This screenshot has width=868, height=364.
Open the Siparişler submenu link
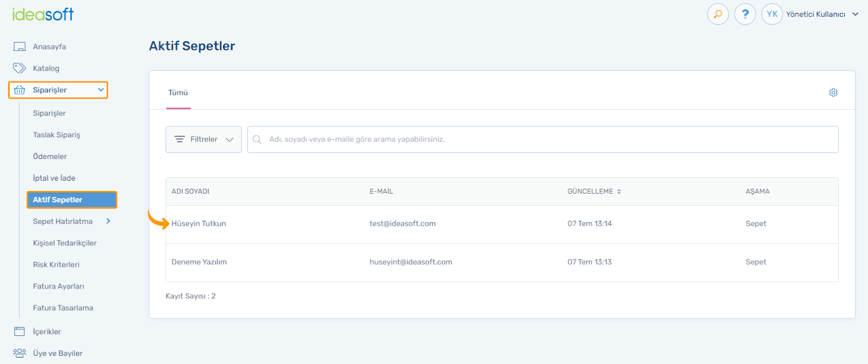(x=49, y=113)
